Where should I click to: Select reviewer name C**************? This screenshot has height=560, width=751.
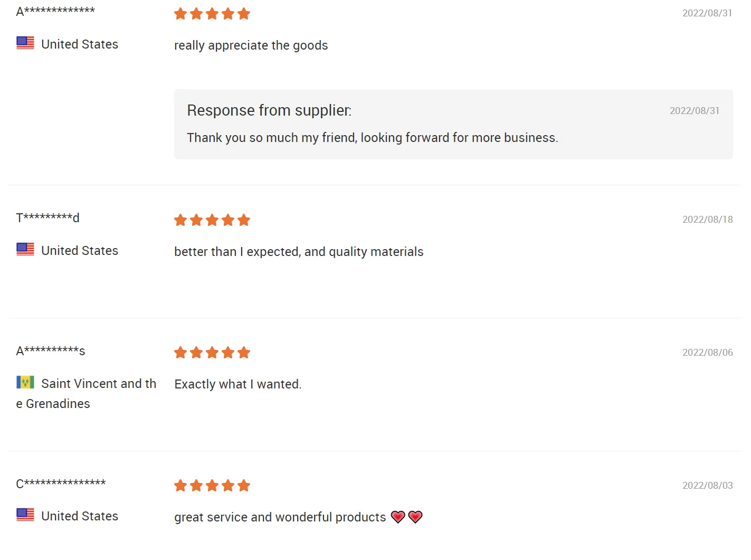tap(61, 483)
